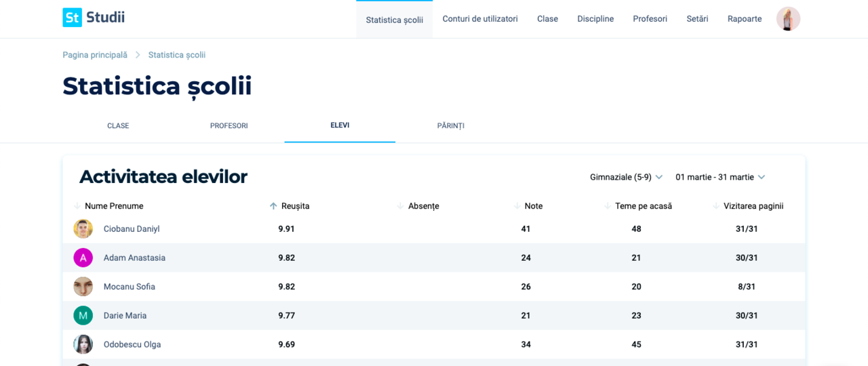868x366 pixels.
Task: Click Ciobanu Daniyl's homework count 48
Action: [636, 229]
